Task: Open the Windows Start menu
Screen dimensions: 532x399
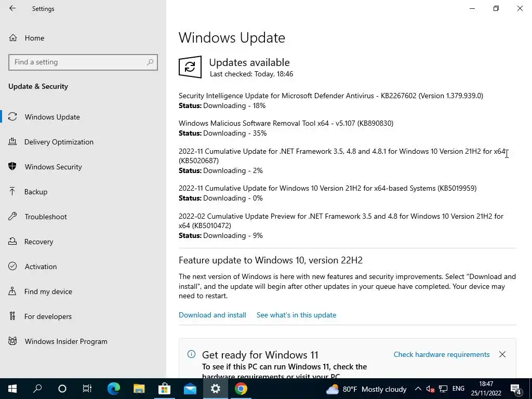Action: (12, 389)
